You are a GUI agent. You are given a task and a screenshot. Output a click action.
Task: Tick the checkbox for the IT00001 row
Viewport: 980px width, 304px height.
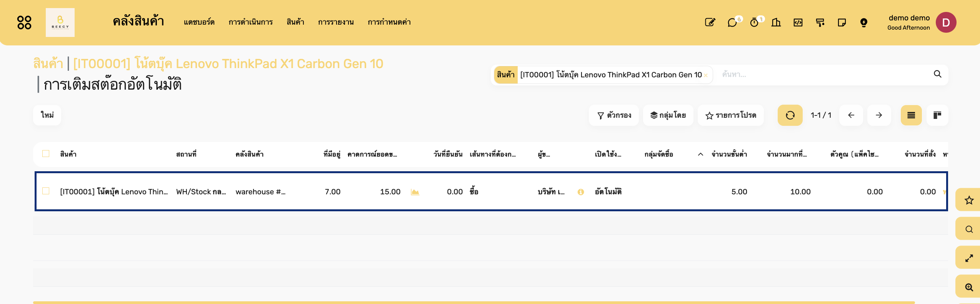(x=46, y=191)
